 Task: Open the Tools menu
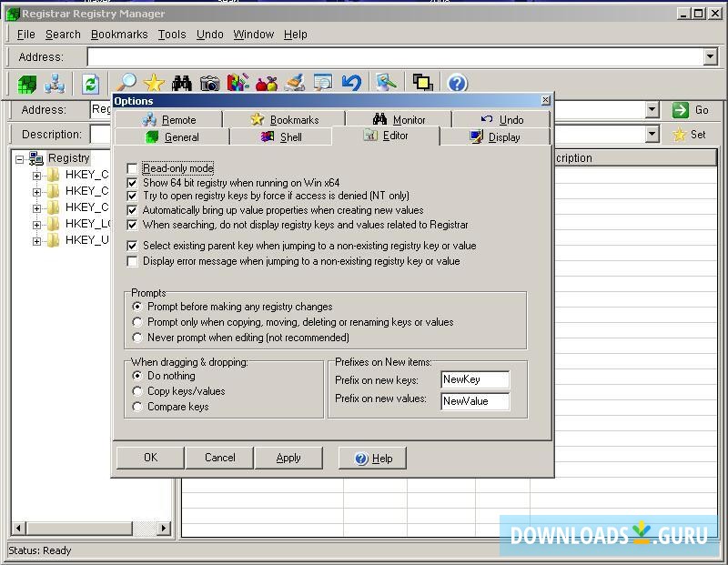click(172, 35)
